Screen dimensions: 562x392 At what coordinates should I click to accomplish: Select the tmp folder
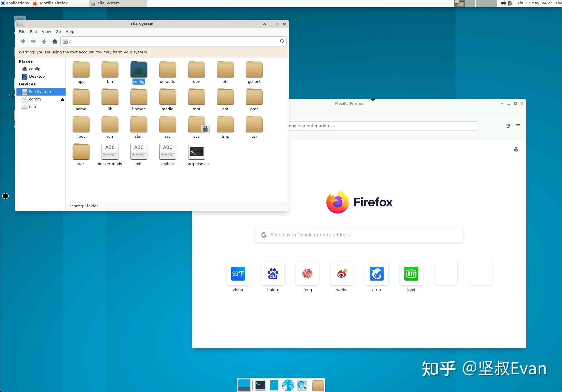[x=225, y=127]
